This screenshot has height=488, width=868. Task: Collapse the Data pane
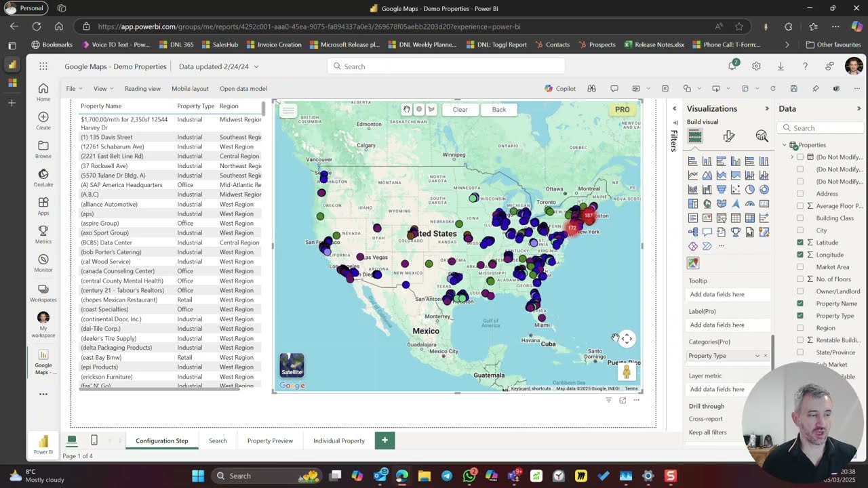(859, 108)
